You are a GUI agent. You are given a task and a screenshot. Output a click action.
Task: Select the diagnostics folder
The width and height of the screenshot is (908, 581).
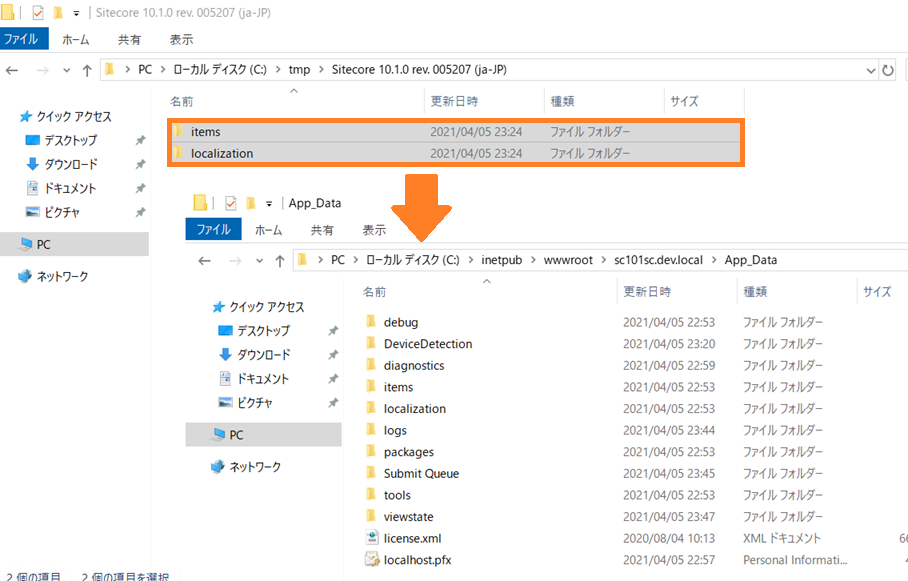(414, 366)
